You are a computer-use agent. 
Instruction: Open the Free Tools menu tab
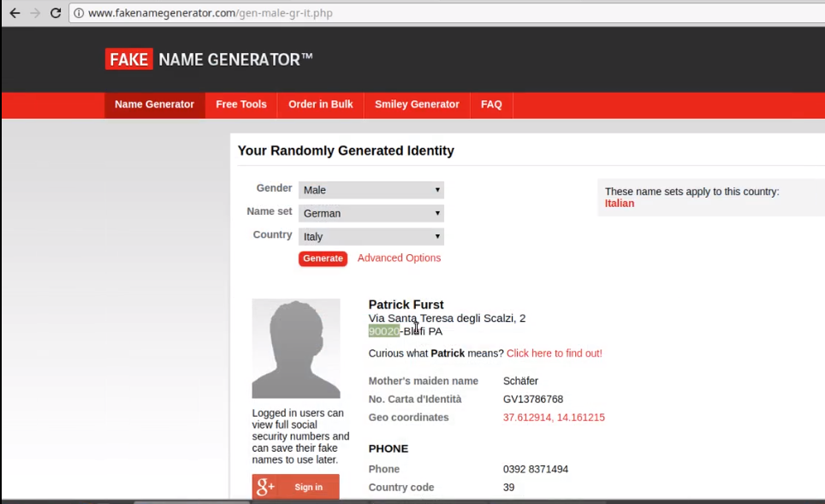tap(241, 104)
